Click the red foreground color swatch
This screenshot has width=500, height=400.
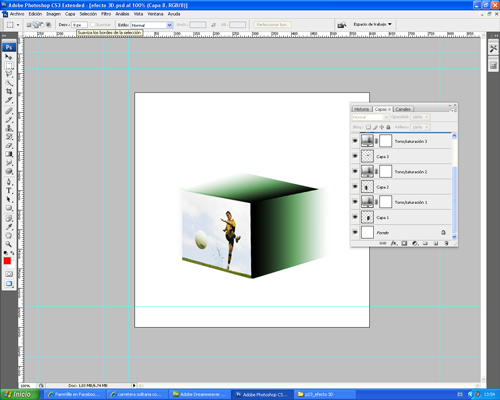coord(7,261)
